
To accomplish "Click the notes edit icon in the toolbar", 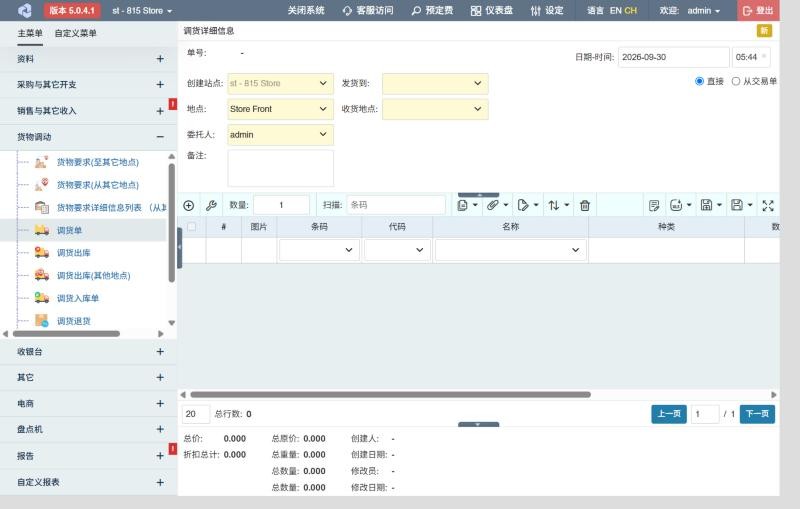I will [654, 206].
